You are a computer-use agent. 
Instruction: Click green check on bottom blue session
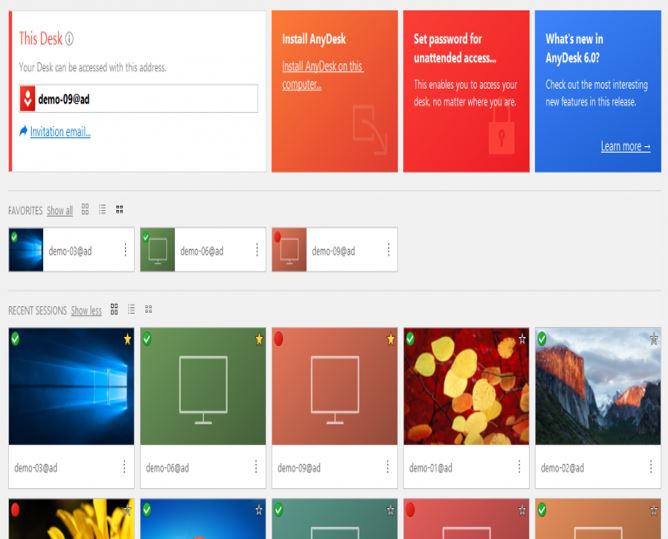147,510
